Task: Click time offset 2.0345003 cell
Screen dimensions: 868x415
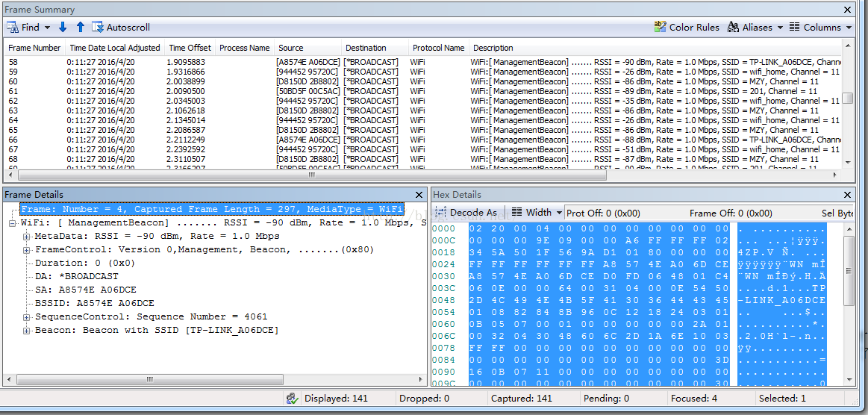Action: 186,101
